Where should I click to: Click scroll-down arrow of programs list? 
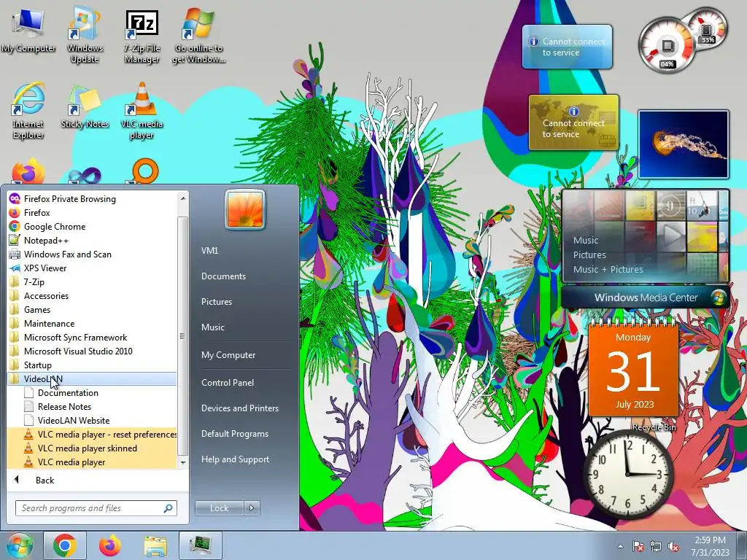pos(183,462)
